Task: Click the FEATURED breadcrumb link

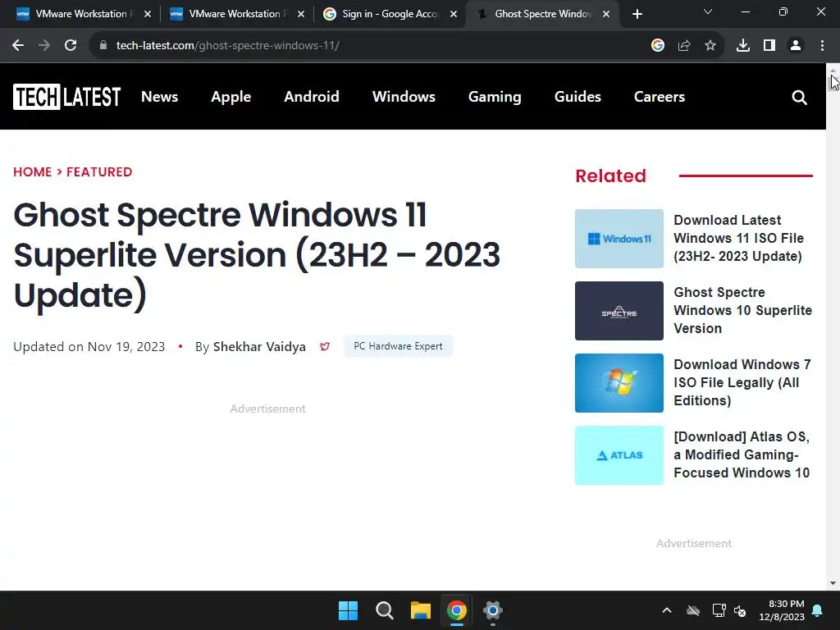Action: point(99,172)
